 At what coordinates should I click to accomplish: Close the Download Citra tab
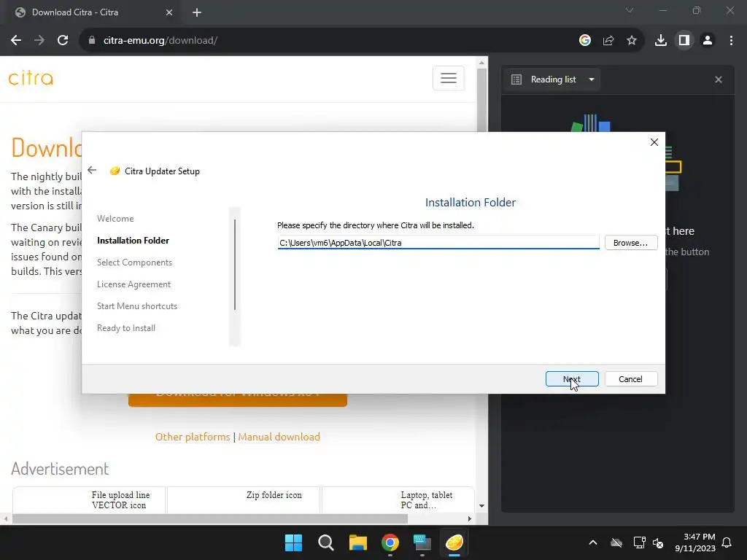(x=169, y=12)
